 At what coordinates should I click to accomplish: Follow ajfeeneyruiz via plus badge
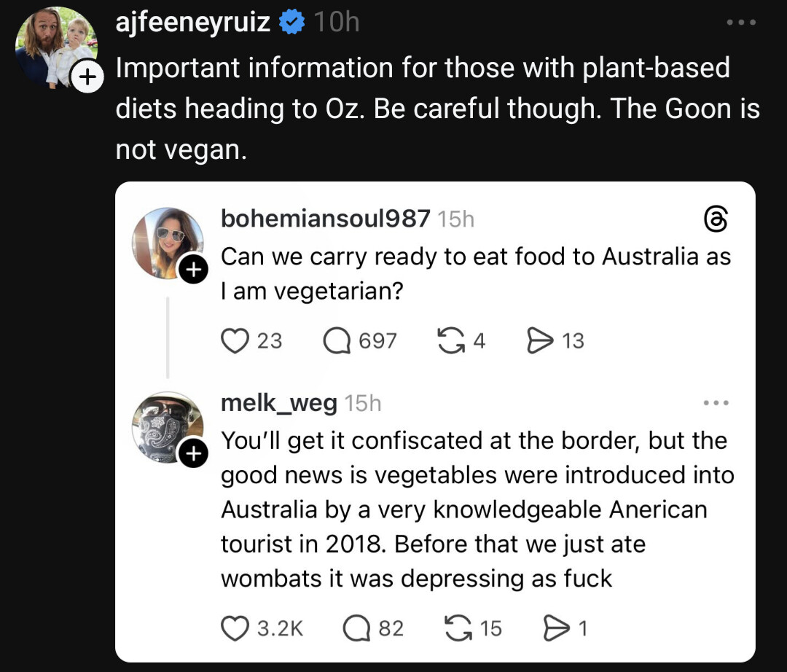coord(87,78)
